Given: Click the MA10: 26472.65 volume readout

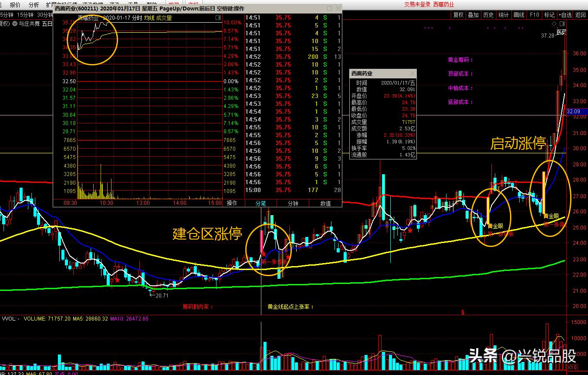Looking at the screenshot, I should pos(129,319).
